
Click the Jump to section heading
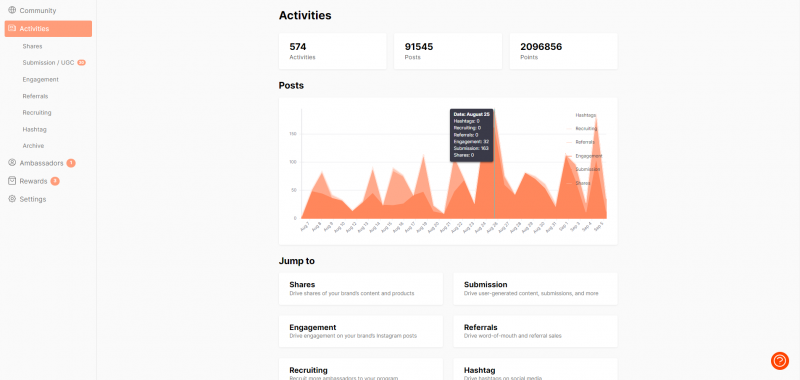click(x=296, y=261)
